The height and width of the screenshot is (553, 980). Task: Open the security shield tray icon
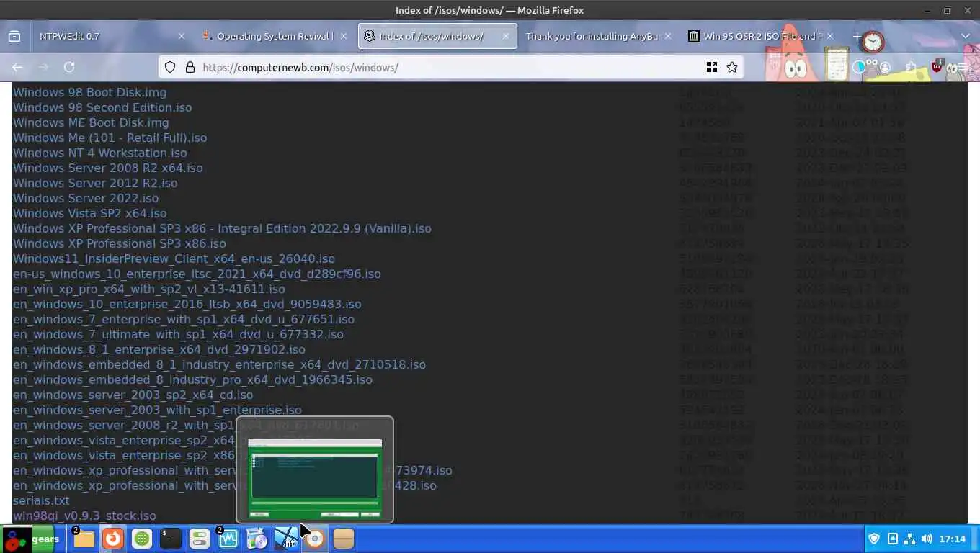click(874, 539)
